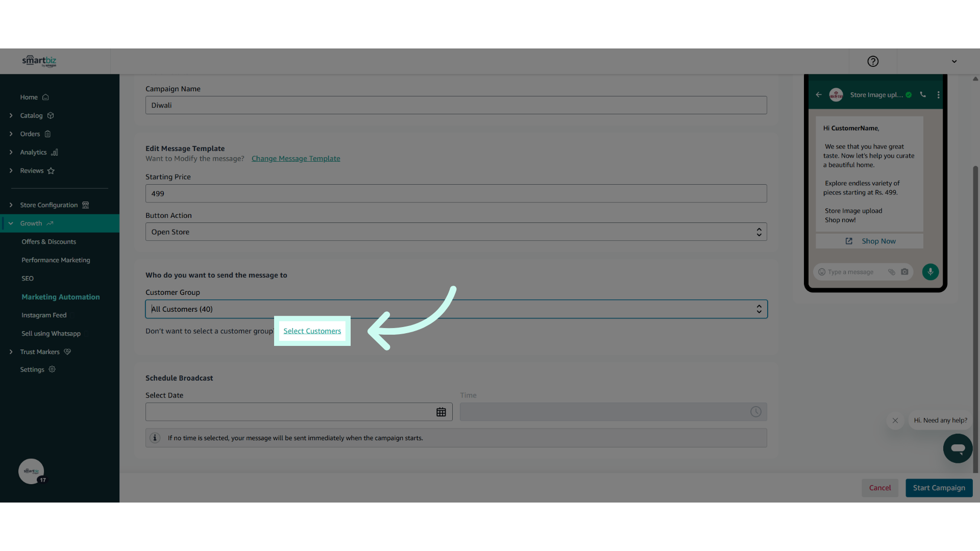Go to Home in the sidebar
This screenshot has width=980, height=551.
(x=29, y=97)
